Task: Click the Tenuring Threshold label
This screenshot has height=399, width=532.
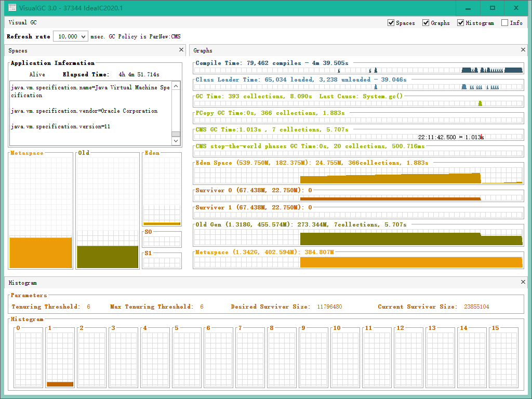Action: pos(46,307)
